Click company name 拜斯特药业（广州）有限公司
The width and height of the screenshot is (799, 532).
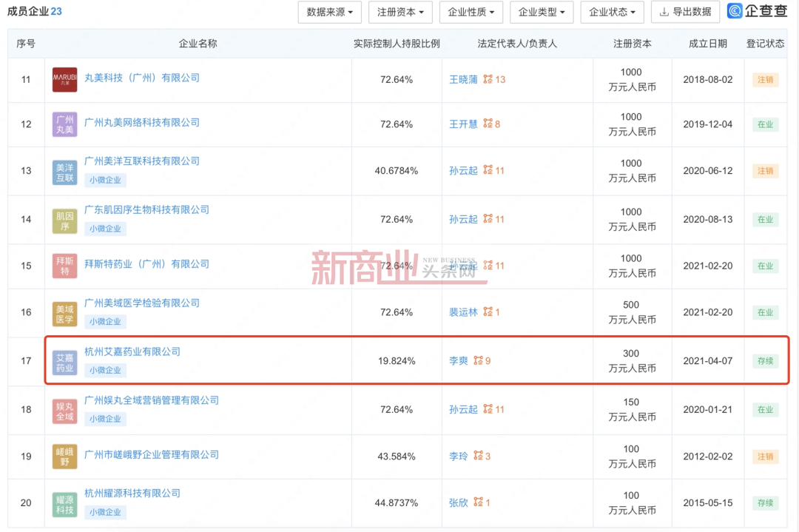click(146, 264)
